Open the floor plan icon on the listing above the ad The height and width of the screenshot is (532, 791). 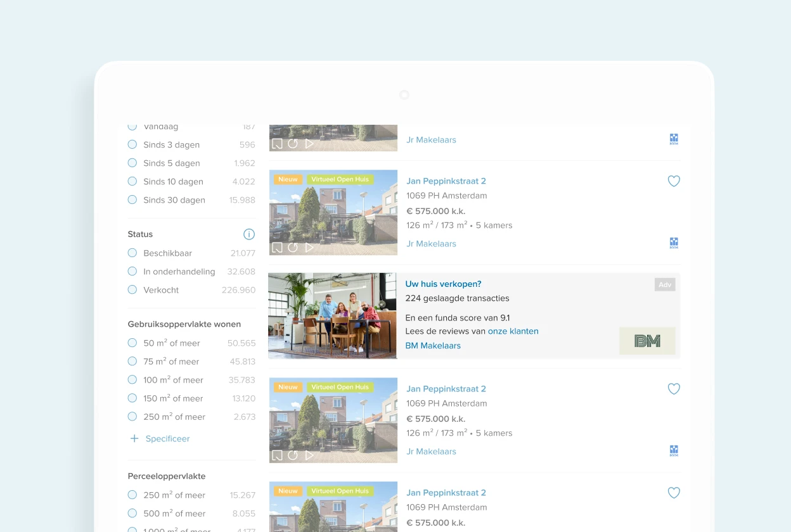[x=277, y=248]
